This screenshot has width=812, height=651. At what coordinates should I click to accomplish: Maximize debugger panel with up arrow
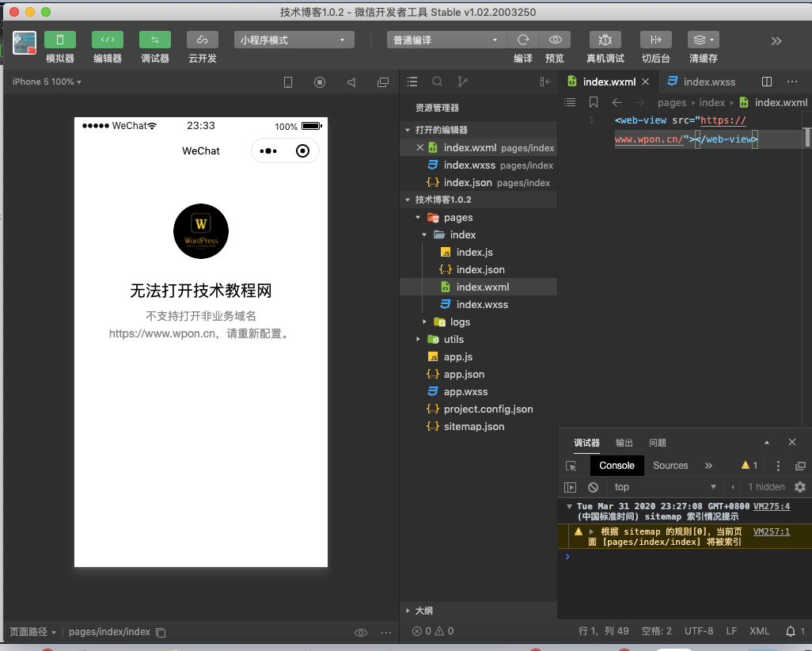[767, 442]
